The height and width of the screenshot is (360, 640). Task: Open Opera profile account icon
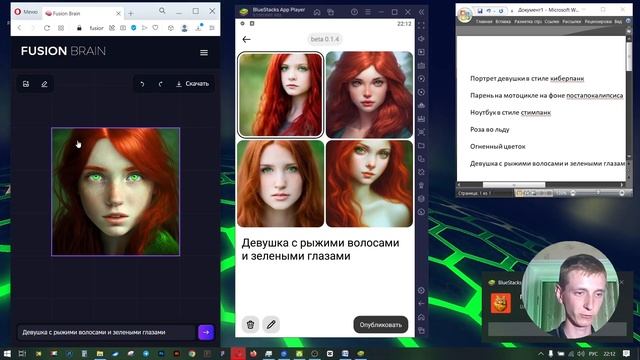(184, 28)
